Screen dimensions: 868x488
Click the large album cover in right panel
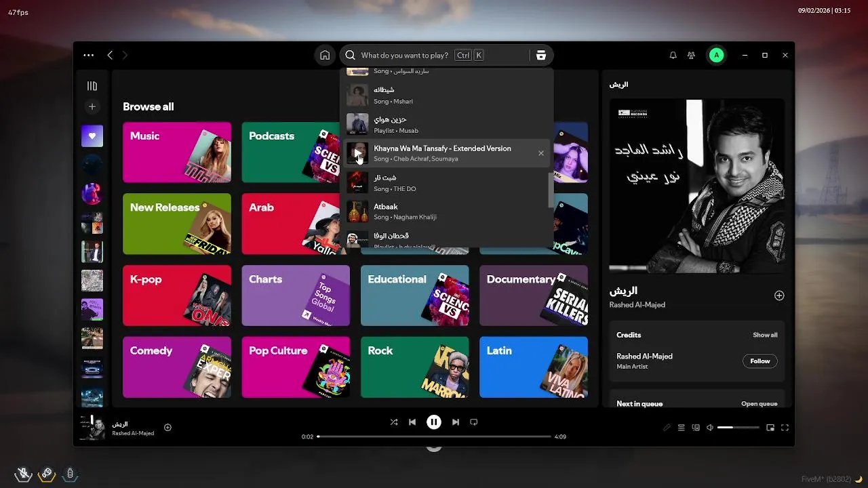click(697, 186)
